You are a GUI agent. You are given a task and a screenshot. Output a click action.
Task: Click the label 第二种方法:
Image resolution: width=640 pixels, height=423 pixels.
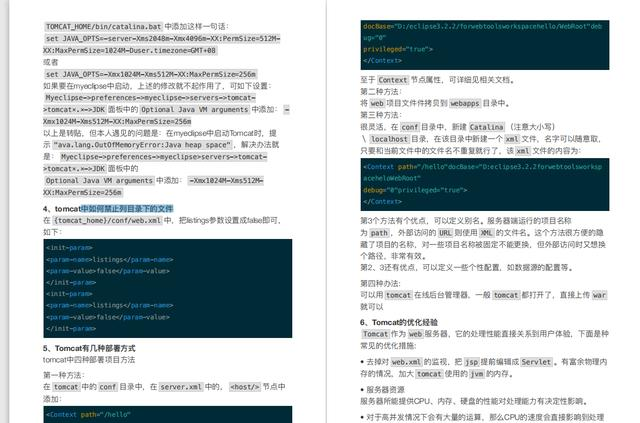click(x=381, y=91)
